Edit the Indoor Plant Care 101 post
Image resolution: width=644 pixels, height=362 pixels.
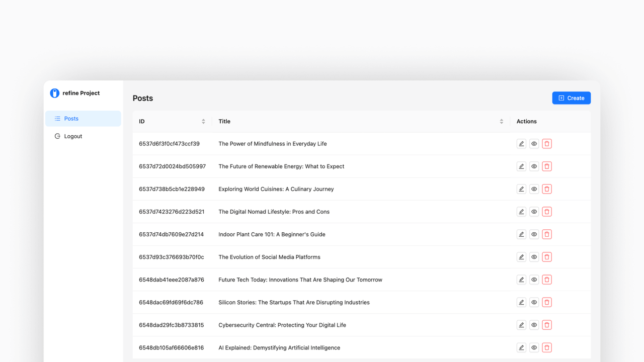click(x=521, y=234)
